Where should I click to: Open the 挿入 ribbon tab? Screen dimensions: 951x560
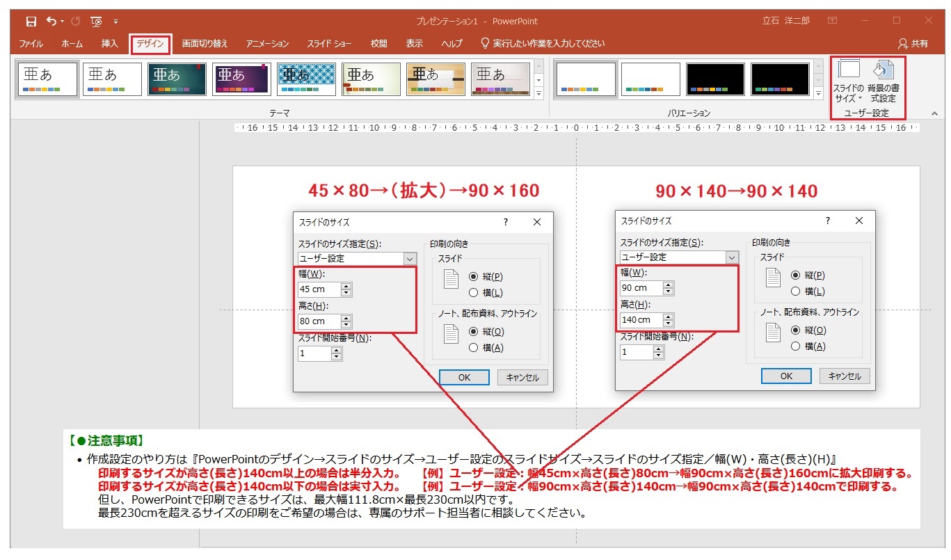tap(110, 43)
